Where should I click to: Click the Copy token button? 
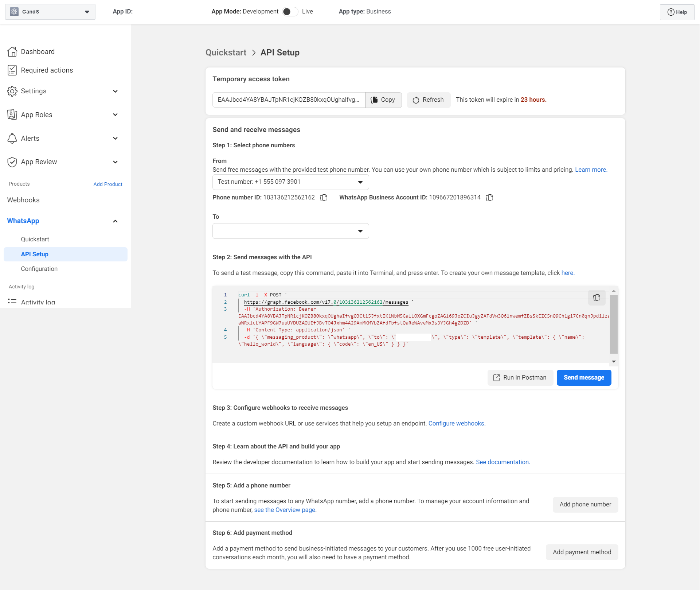[x=383, y=100]
